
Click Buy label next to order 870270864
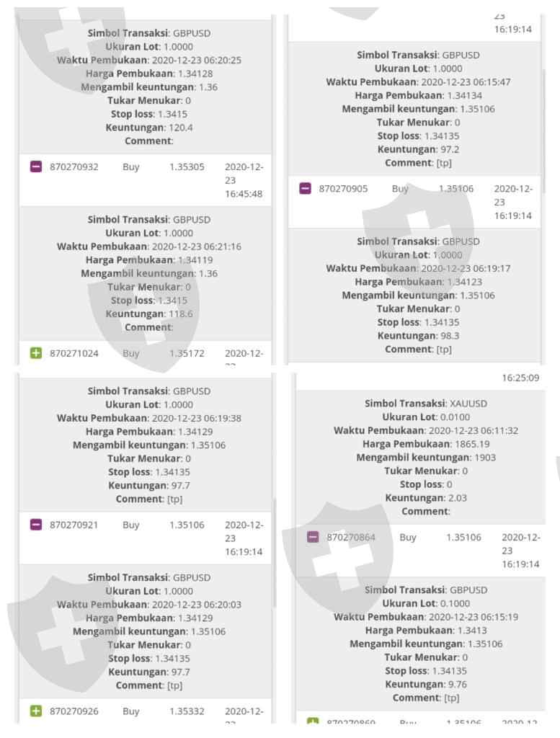pyautogui.click(x=408, y=537)
